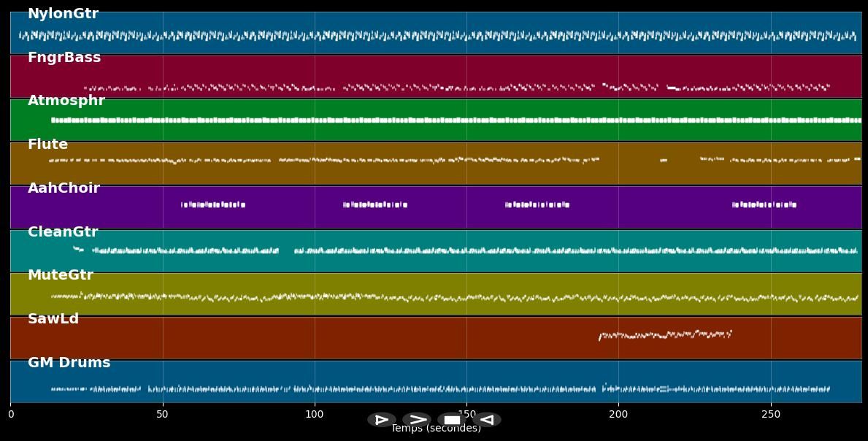Select the FngrBass track label
This screenshot has height=441, width=868.
point(64,58)
